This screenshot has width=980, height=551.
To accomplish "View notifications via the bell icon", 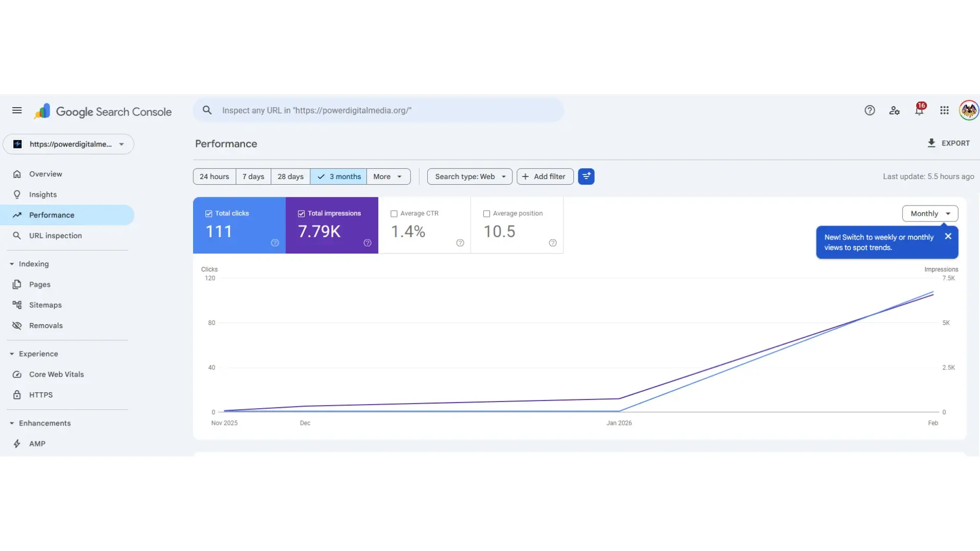I will (x=919, y=110).
